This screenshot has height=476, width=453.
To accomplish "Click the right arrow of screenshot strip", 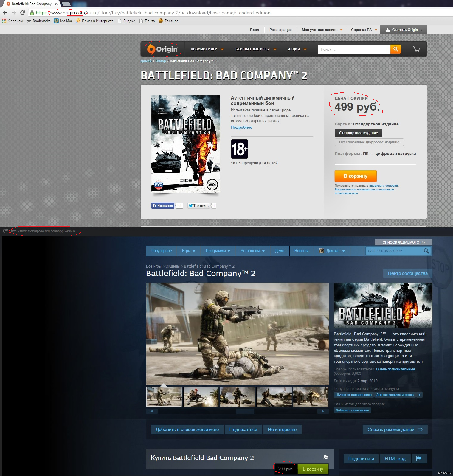I will (323, 411).
